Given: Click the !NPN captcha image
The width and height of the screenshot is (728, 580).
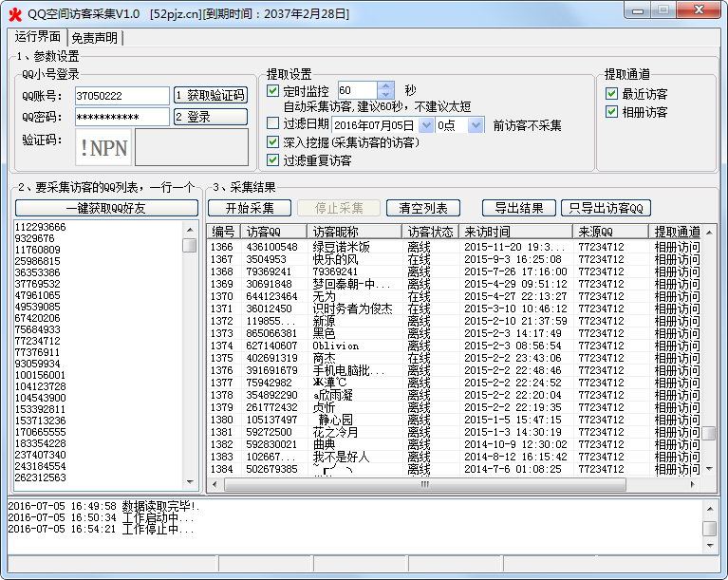Looking at the screenshot, I should (x=103, y=147).
